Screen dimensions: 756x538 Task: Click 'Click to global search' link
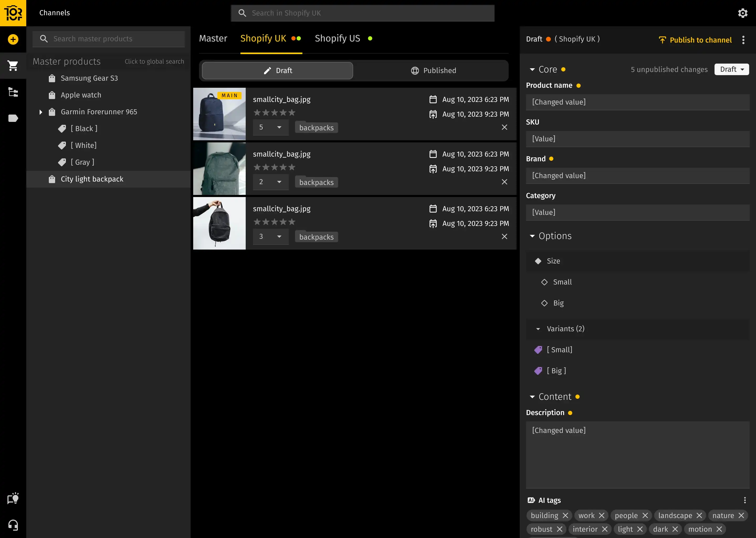[x=154, y=62]
